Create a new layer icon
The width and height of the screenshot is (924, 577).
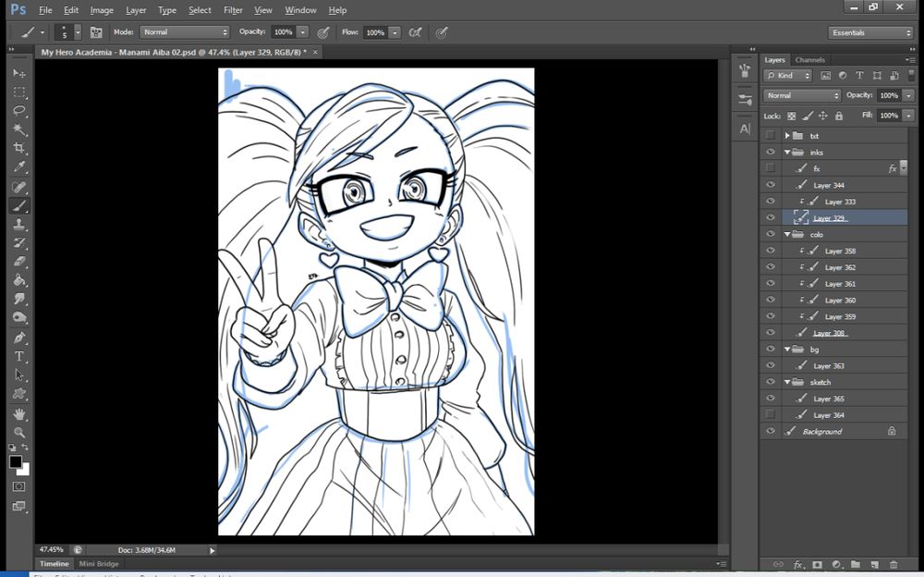pyautogui.click(x=874, y=565)
